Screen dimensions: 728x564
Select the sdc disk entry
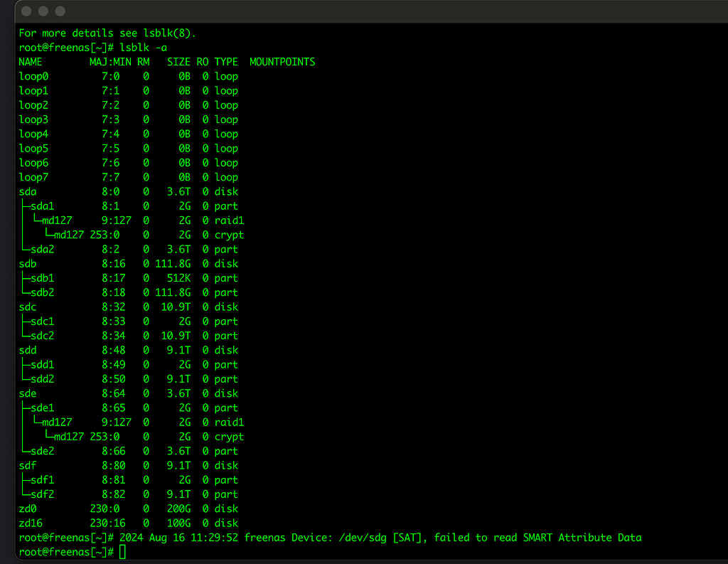click(x=27, y=307)
